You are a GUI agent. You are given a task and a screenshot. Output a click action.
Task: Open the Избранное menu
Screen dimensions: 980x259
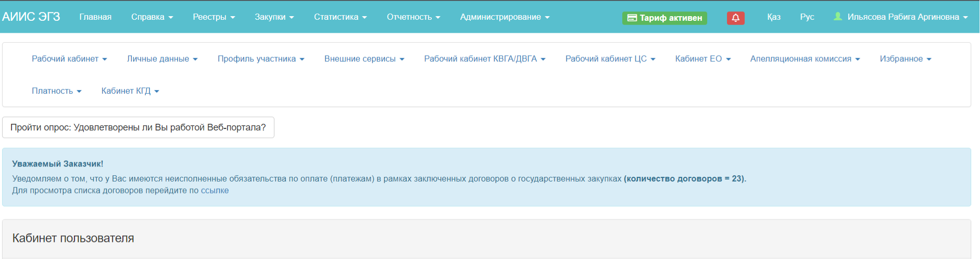(905, 59)
